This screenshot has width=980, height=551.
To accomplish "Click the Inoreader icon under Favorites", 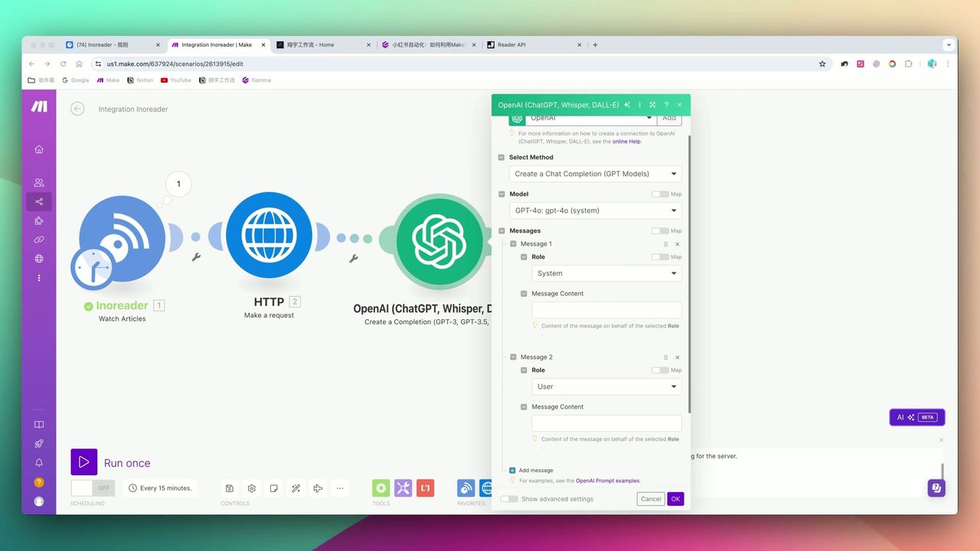I will coord(466,487).
